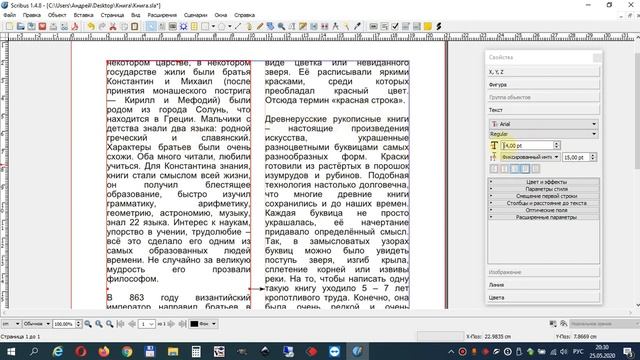Select the PDF checkbox tool

click(395, 27)
